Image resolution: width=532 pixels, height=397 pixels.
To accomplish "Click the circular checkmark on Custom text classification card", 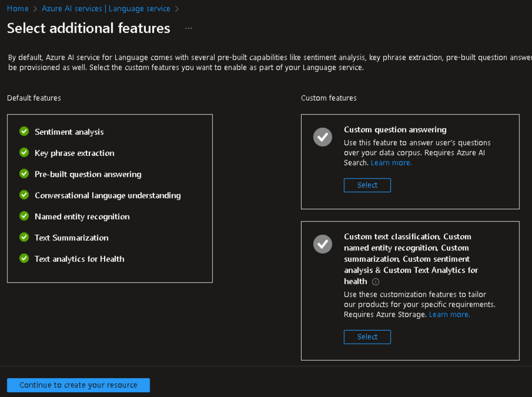I will coord(322,244).
